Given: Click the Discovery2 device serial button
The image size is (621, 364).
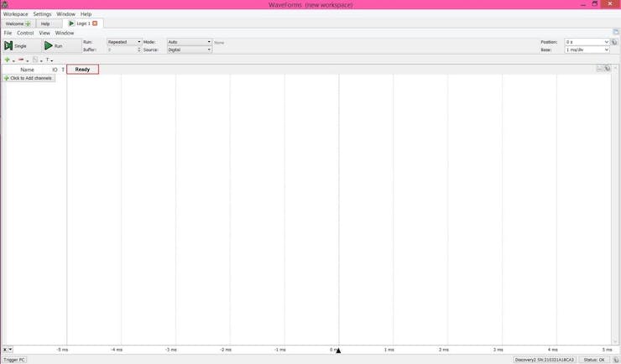Looking at the screenshot, I should tap(544, 360).
